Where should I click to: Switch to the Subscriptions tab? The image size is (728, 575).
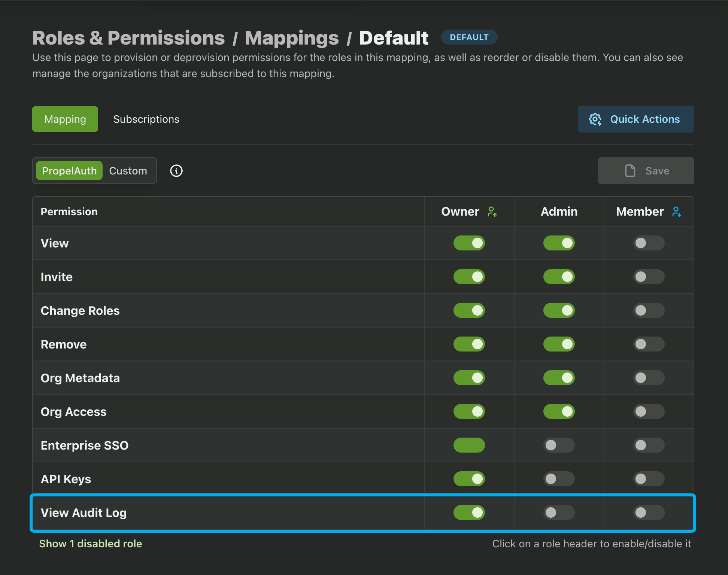pyautogui.click(x=146, y=119)
